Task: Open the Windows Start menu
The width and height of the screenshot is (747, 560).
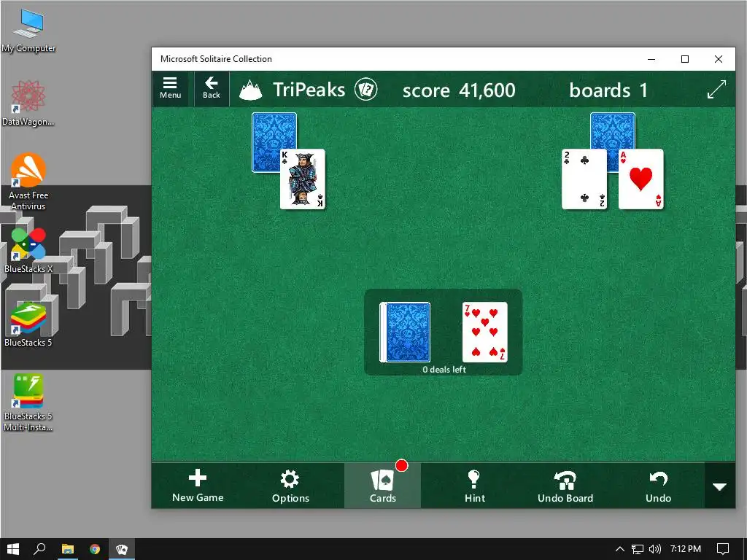Action: 13,549
